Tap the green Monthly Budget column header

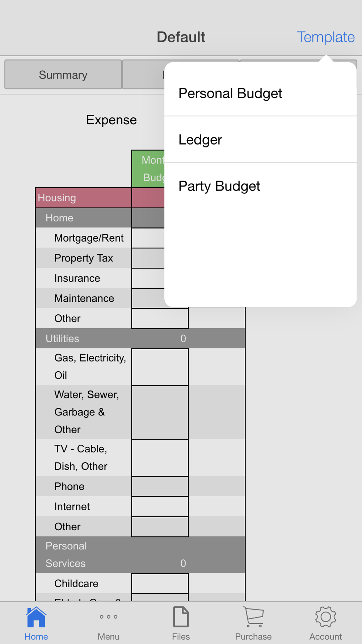pos(148,169)
